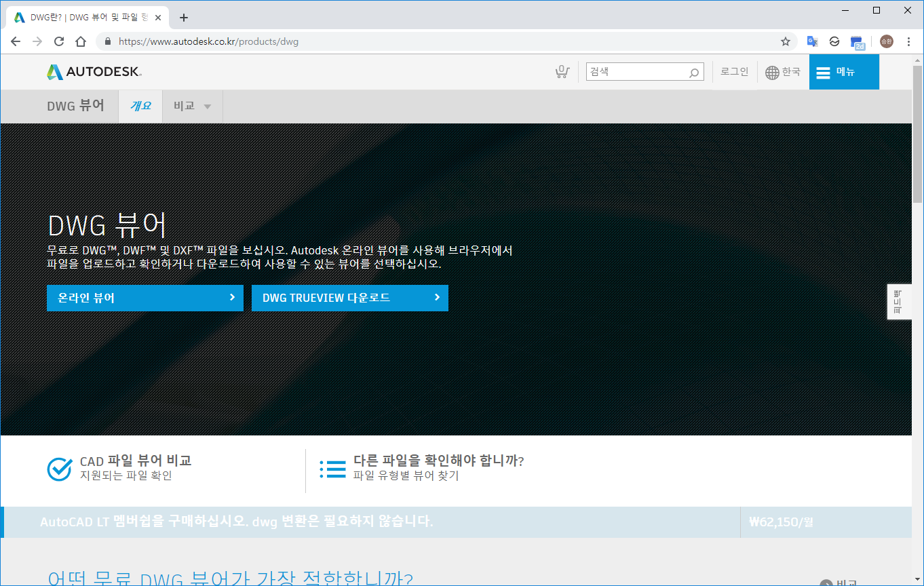Open the 피드백 side tab
Image resolution: width=924 pixels, height=586 pixels.
click(x=899, y=302)
